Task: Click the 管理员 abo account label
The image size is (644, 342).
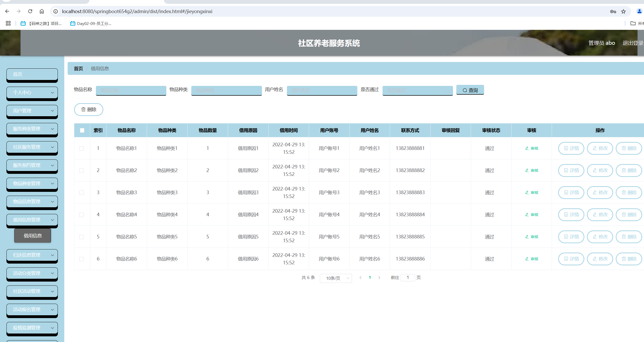Action: point(602,43)
